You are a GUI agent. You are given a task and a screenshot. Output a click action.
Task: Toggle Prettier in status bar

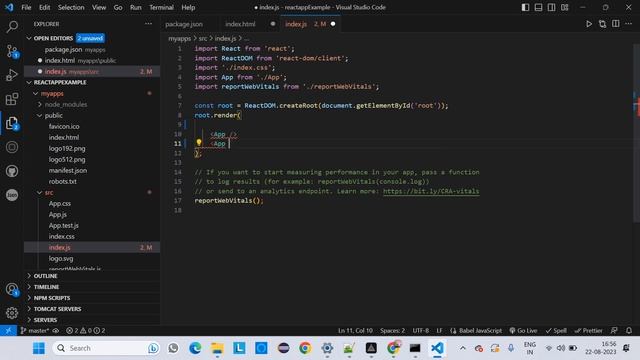[588, 331]
